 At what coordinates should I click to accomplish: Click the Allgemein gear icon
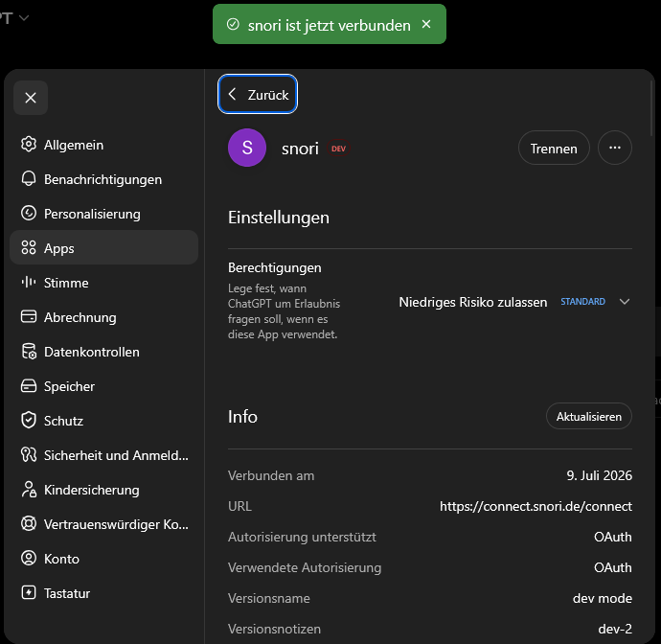(x=29, y=145)
